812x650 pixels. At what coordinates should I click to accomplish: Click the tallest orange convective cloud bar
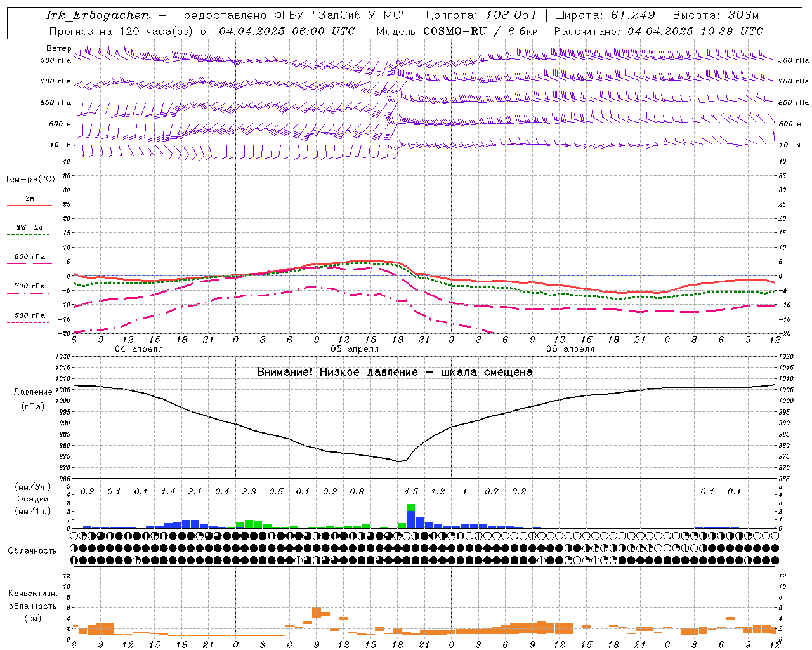(x=317, y=613)
